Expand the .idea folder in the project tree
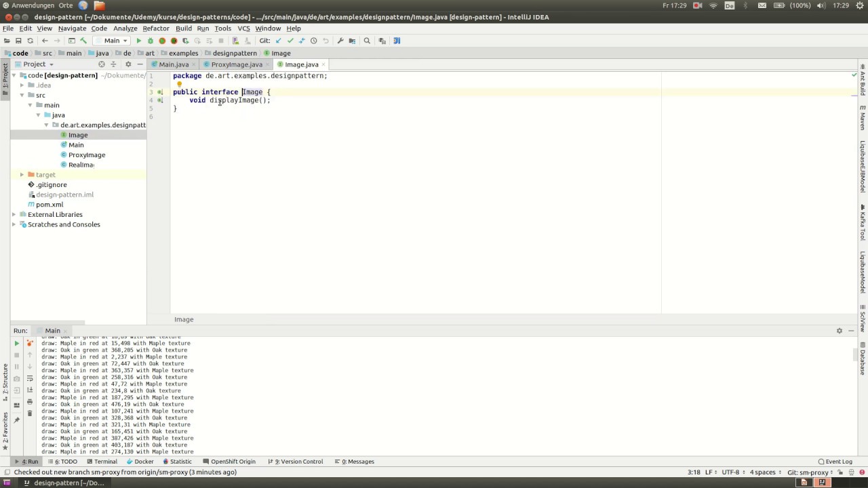The width and height of the screenshot is (868, 488). (22, 85)
